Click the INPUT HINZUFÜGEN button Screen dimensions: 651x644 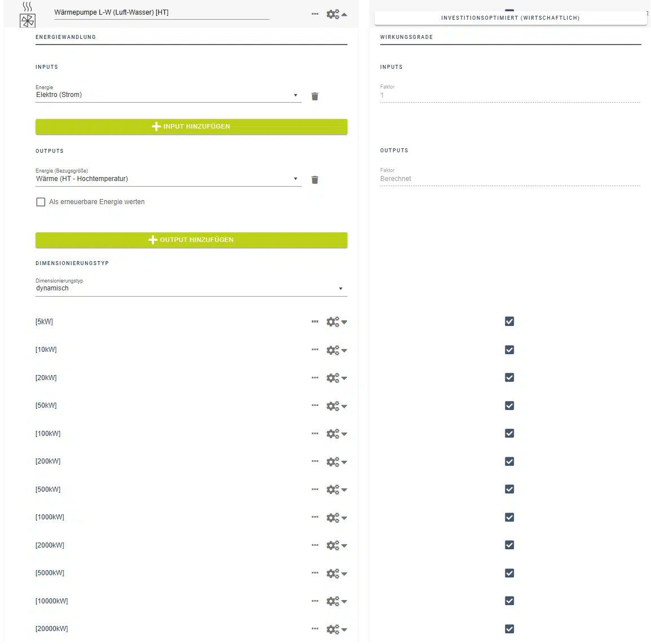click(x=191, y=126)
